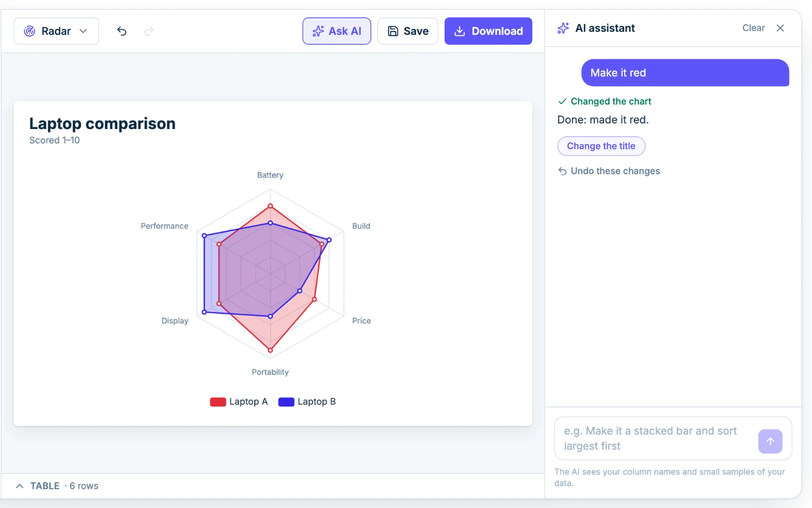Undo these changes in the assistant
This screenshot has width=812, height=508.
(609, 171)
